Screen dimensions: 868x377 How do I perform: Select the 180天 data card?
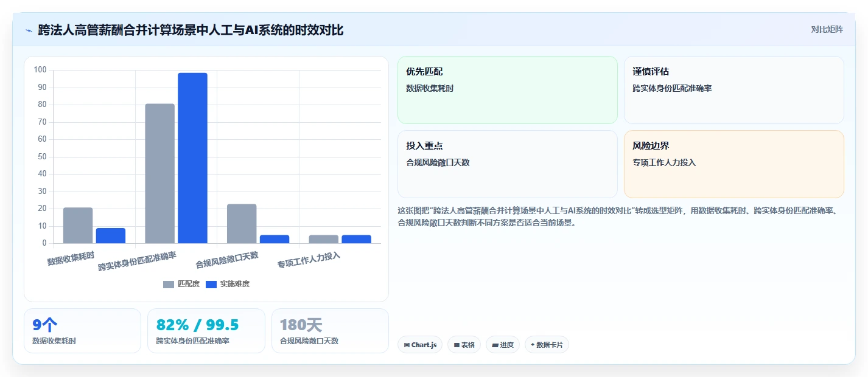coord(330,331)
